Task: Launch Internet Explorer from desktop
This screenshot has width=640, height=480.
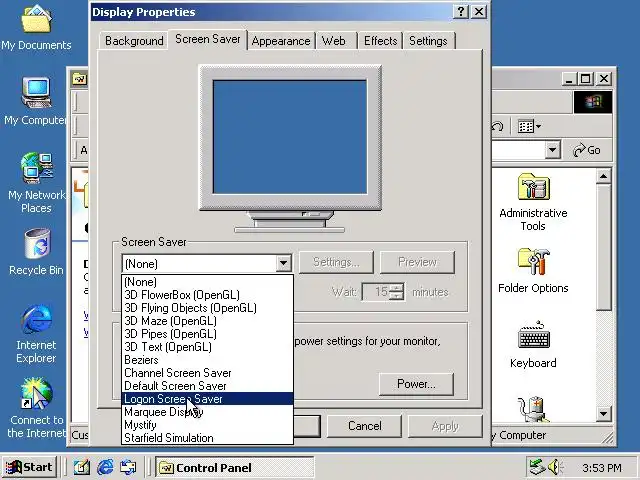Action: point(36,333)
